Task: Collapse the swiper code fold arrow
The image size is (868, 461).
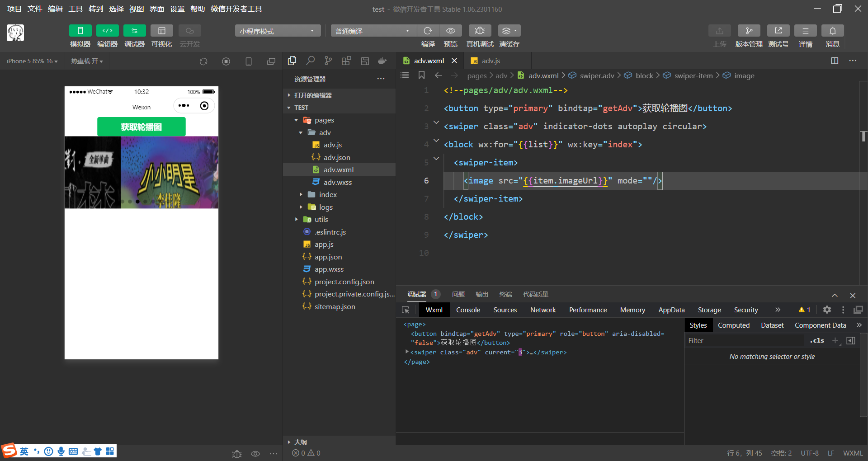Action: pos(436,122)
